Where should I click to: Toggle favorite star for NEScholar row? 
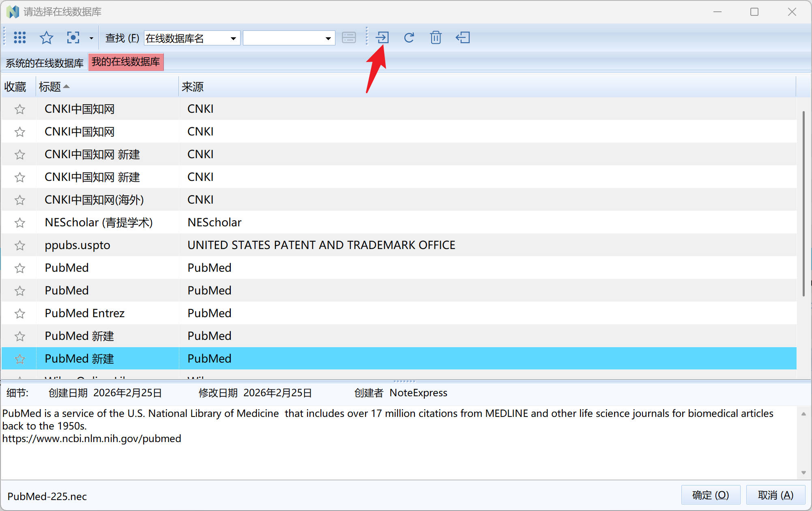[x=19, y=223]
